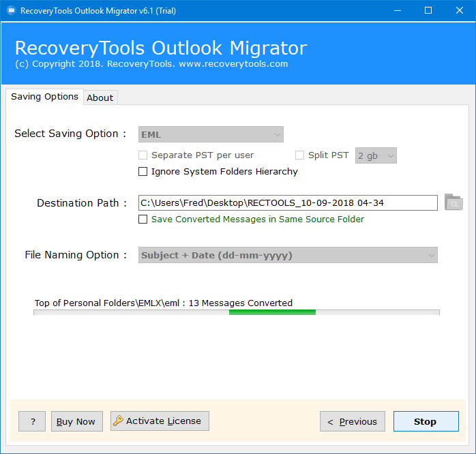This screenshot has height=454, width=476.
Task: Open help with the ? button
Action: coord(32,421)
